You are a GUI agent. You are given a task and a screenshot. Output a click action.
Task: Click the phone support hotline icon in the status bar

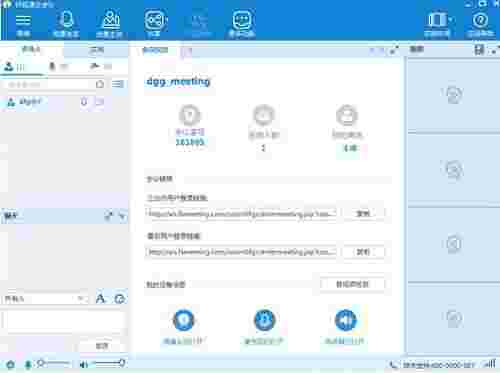pyautogui.click(x=393, y=365)
